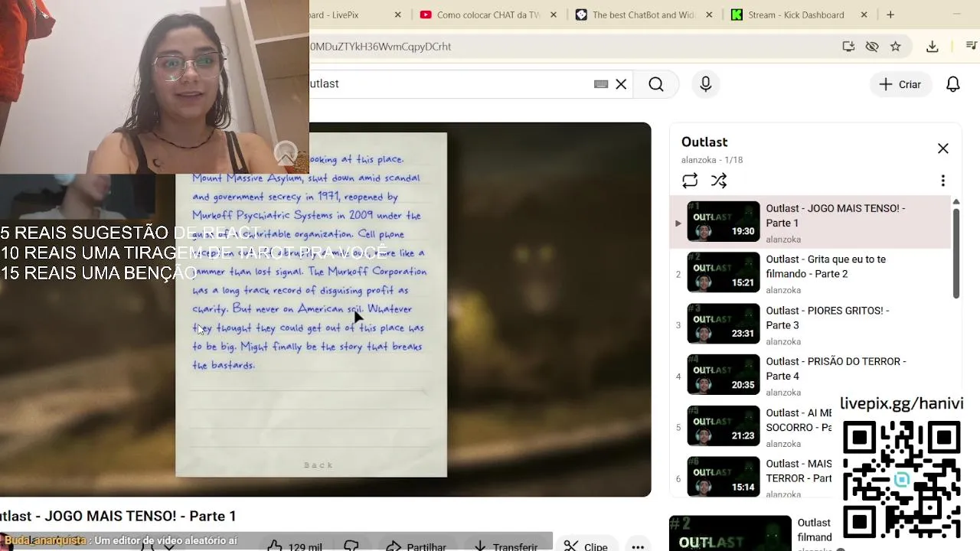Open the Criar create menu
The height and width of the screenshot is (551, 980).
pyautogui.click(x=900, y=84)
